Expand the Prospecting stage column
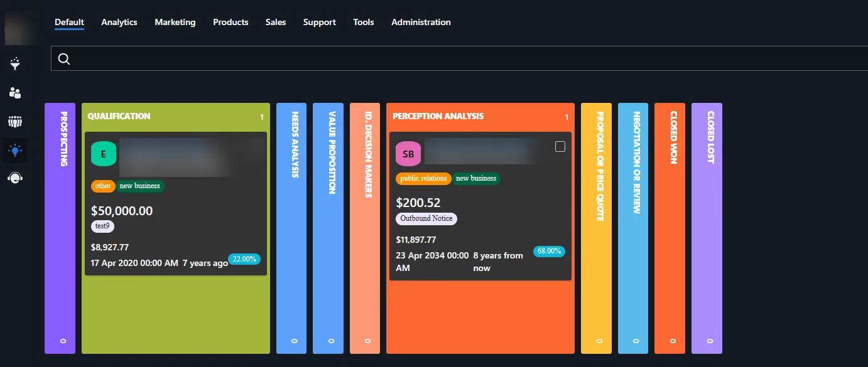 pyautogui.click(x=60, y=228)
